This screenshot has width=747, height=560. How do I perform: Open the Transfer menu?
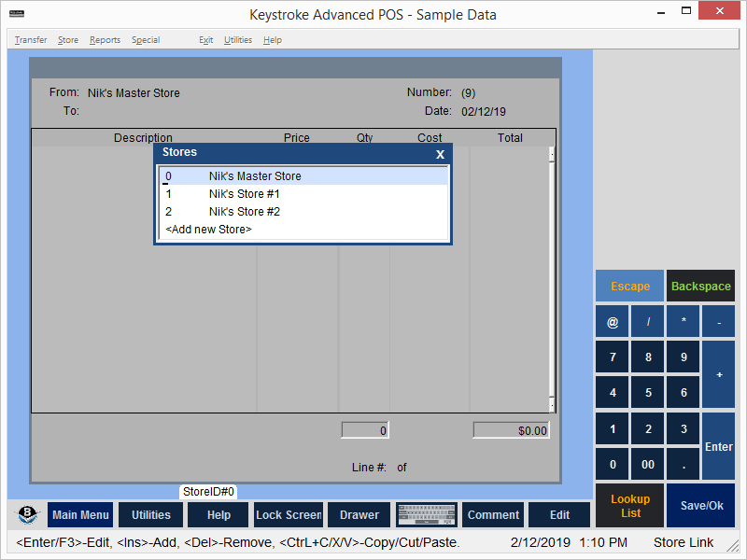[31, 40]
